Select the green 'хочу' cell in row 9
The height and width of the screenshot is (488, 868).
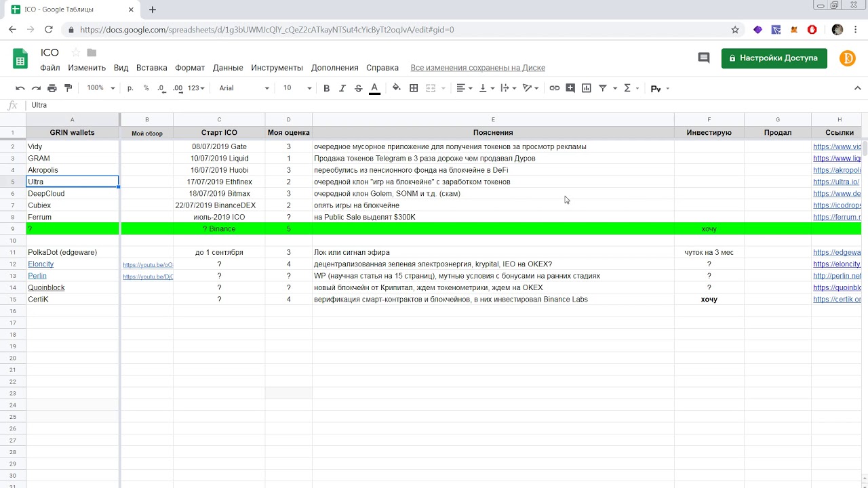pos(709,228)
